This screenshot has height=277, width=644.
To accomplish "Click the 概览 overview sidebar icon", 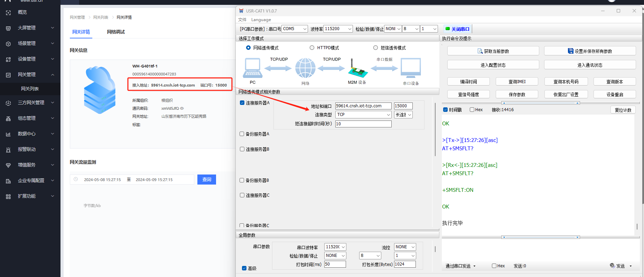I will pyautogui.click(x=8, y=12).
